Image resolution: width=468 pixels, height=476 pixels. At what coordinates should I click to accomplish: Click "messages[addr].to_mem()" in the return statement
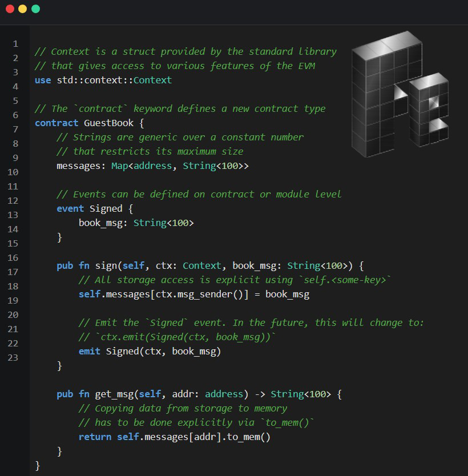(207, 437)
